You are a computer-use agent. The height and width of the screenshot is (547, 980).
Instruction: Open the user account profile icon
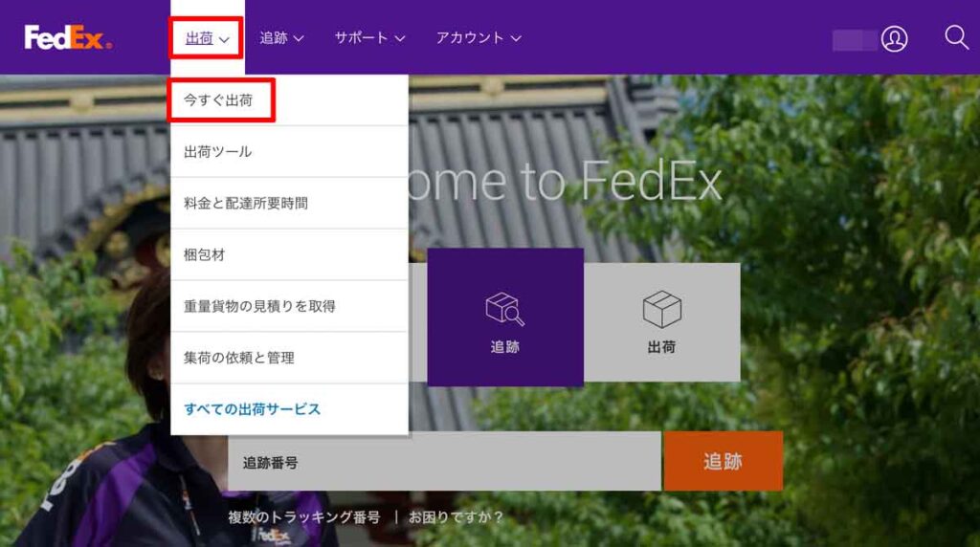[x=894, y=38]
